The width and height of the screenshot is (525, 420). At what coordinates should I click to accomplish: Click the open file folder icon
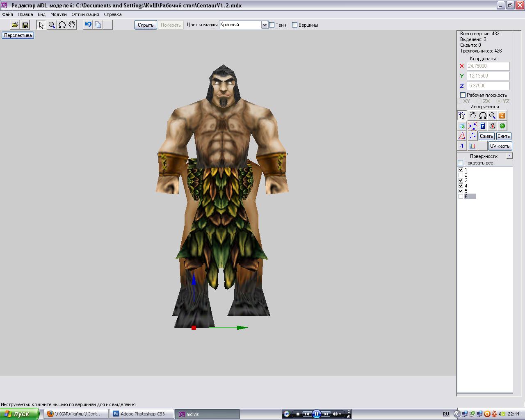click(x=15, y=25)
